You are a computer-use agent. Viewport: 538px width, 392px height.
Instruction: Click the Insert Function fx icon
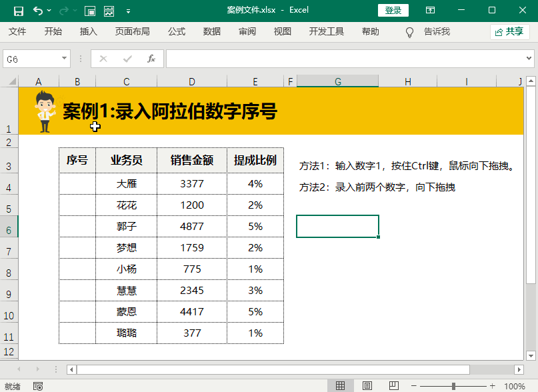point(151,59)
